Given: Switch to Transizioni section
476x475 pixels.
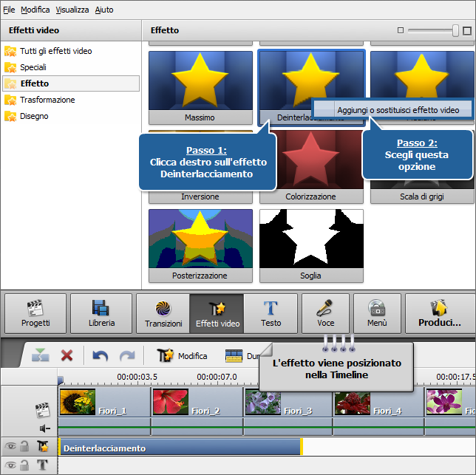Looking at the screenshot, I should tap(163, 313).
